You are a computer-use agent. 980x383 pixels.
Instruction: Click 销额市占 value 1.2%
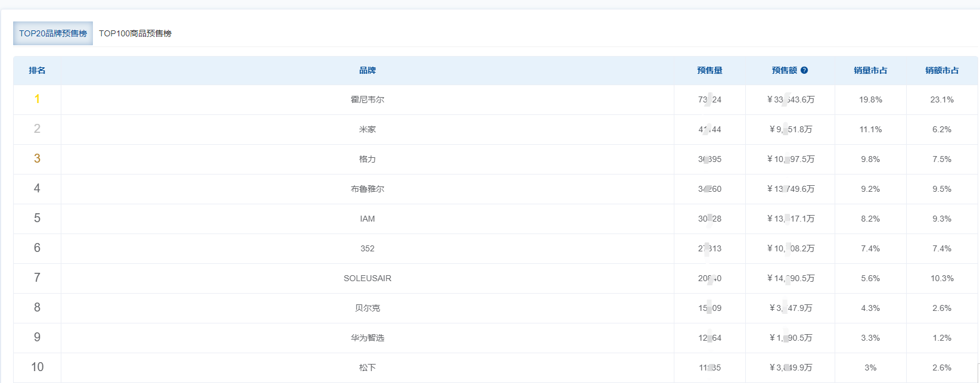[x=942, y=338]
